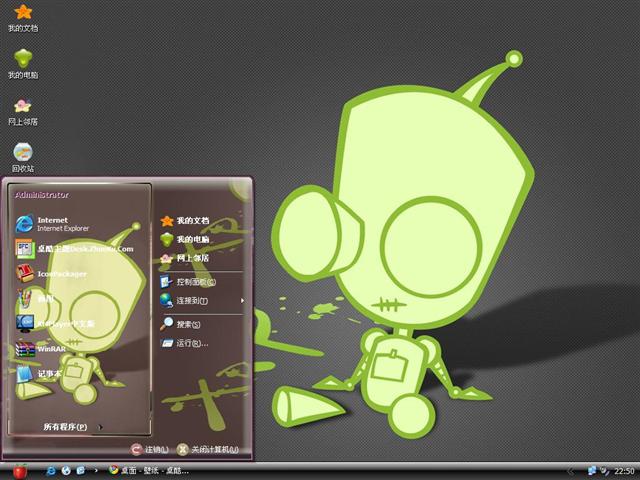Click the third Quick Launch icon
The image size is (640, 480).
(x=80, y=471)
